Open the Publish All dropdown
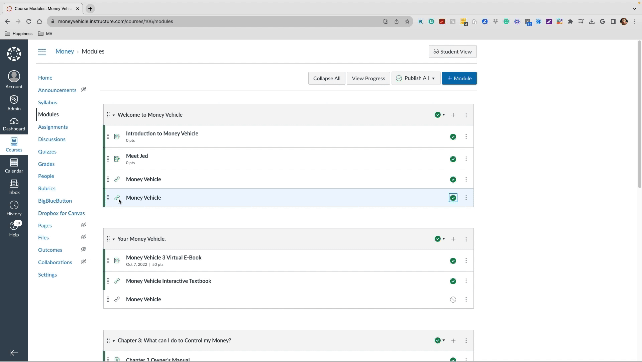The width and height of the screenshot is (642, 362). point(416,78)
